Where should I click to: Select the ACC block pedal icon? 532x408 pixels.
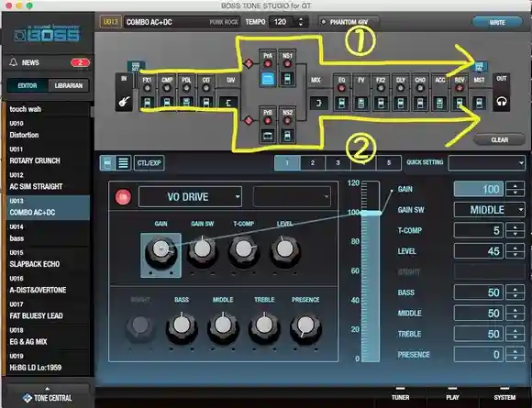(439, 103)
